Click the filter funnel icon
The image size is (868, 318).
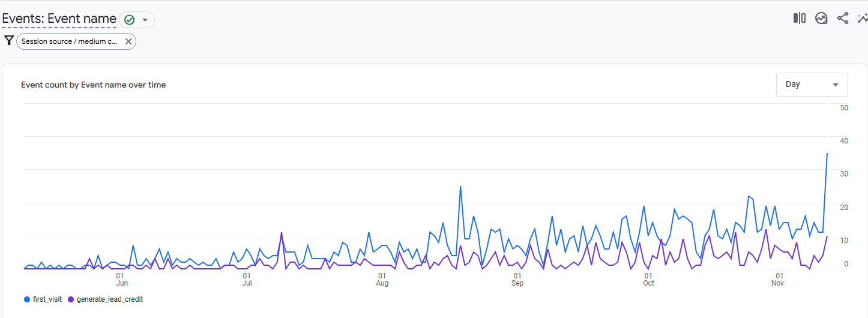point(8,41)
